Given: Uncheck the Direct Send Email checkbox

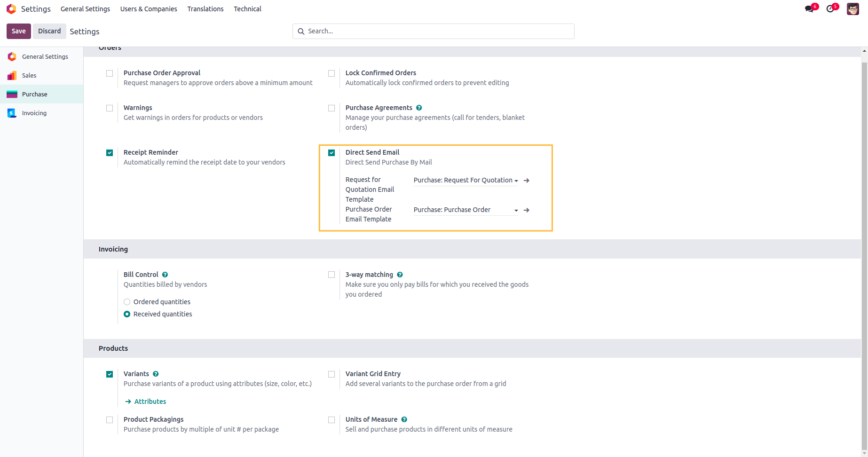Looking at the screenshot, I should [x=331, y=153].
